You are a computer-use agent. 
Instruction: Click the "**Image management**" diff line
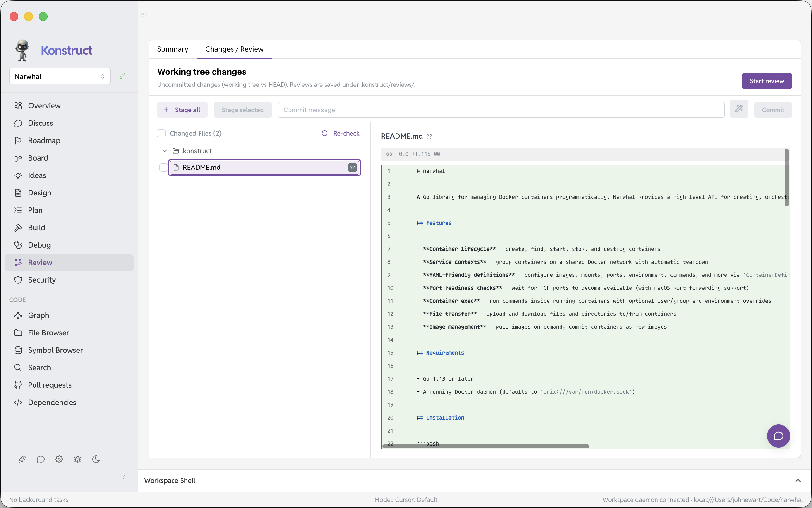point(542,327)
